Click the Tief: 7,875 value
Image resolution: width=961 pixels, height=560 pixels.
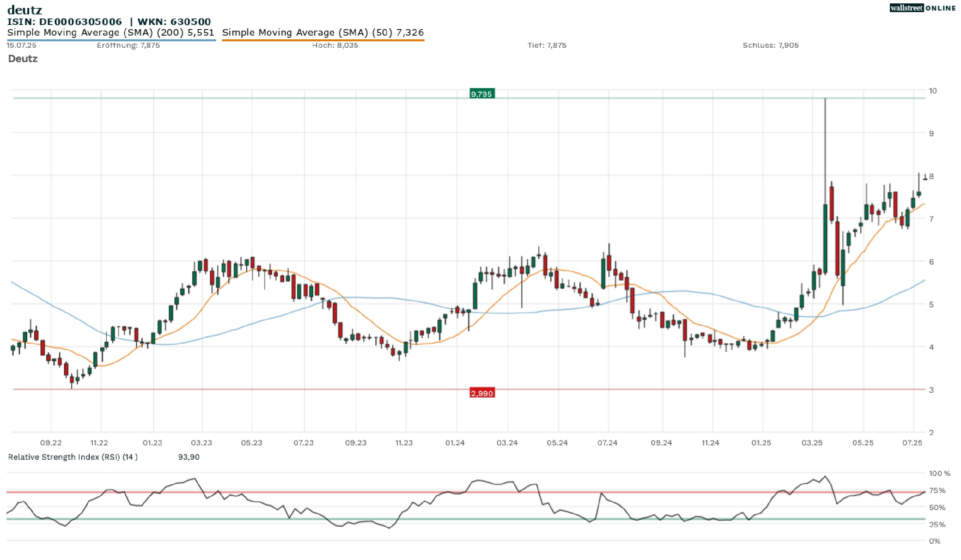(x=547, y=45)
